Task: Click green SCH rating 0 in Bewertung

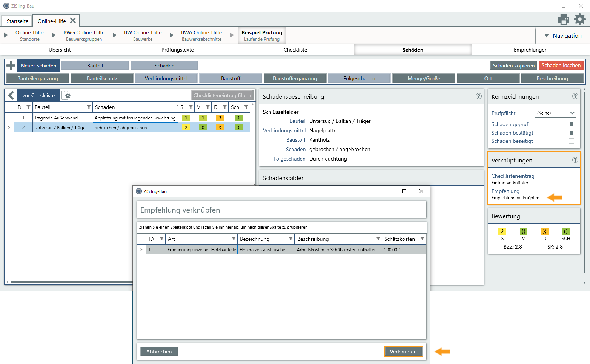Action: pos(565,231)
